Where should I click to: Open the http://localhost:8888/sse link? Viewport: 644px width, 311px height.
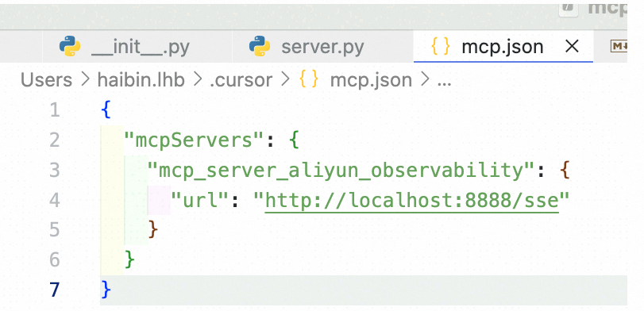coord(412,201)
